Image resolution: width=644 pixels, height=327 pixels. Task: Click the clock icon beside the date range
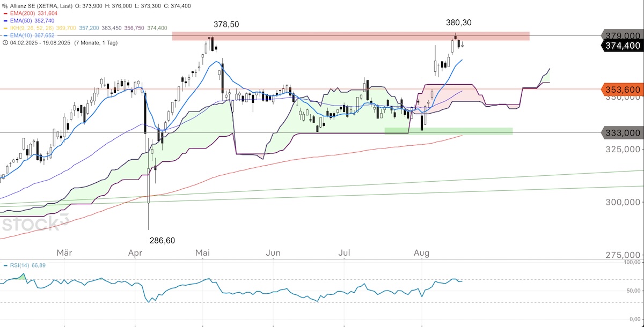(5, 42)
